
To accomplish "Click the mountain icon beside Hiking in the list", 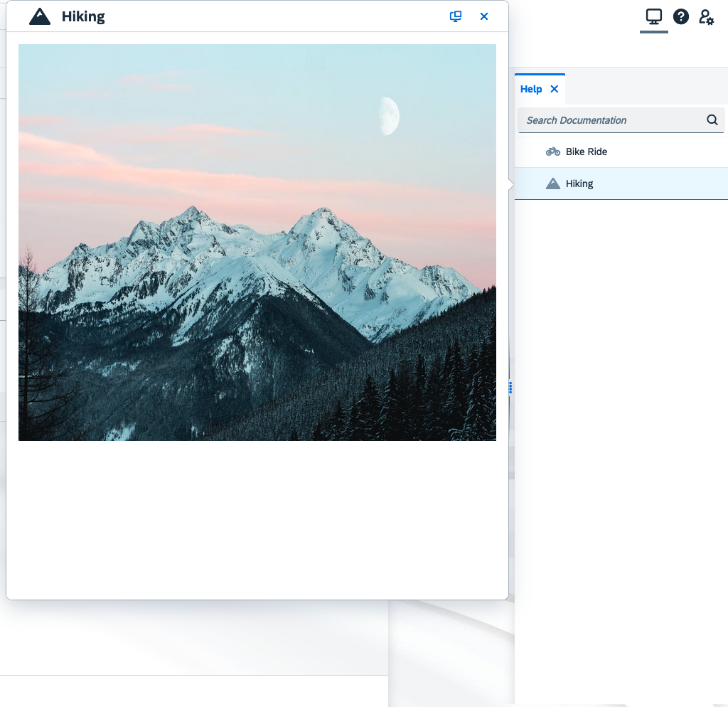I will click(552, 184).
